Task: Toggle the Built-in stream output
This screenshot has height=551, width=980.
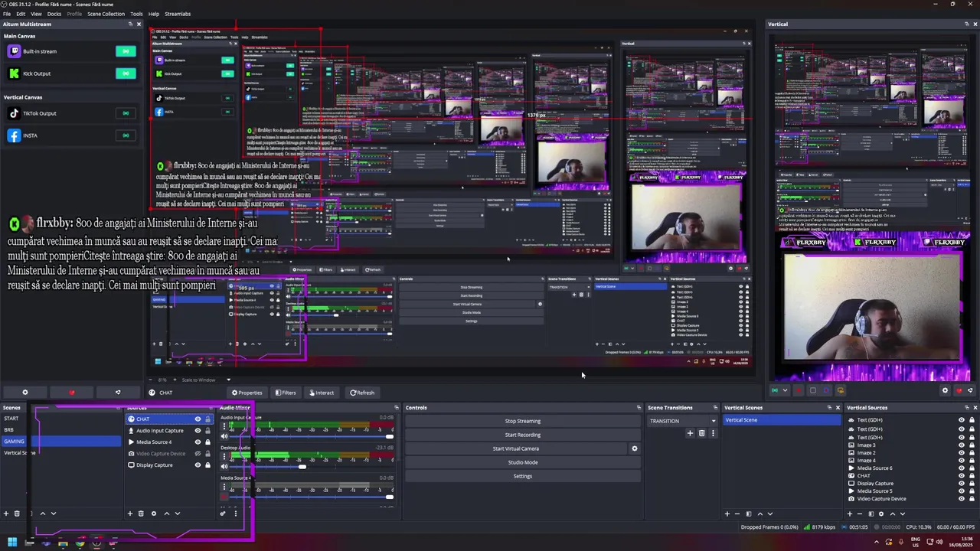Action: click(126, 51)
